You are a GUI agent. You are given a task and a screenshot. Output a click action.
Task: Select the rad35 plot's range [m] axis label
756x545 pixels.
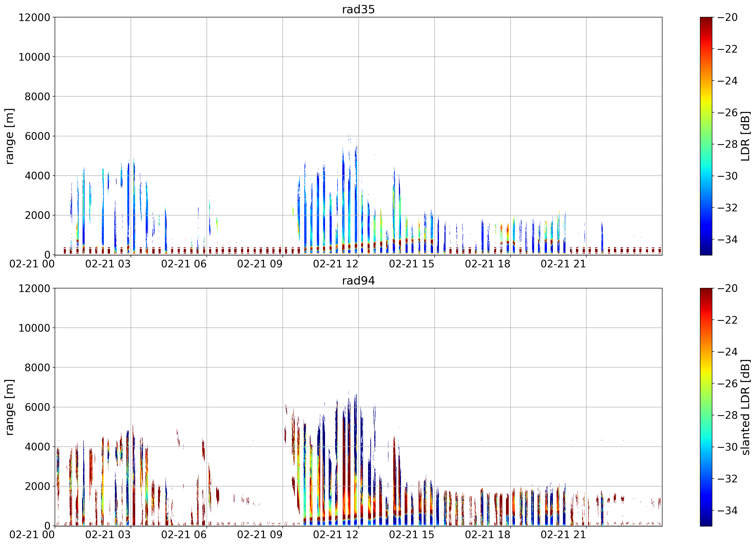[x=9, y=136]
